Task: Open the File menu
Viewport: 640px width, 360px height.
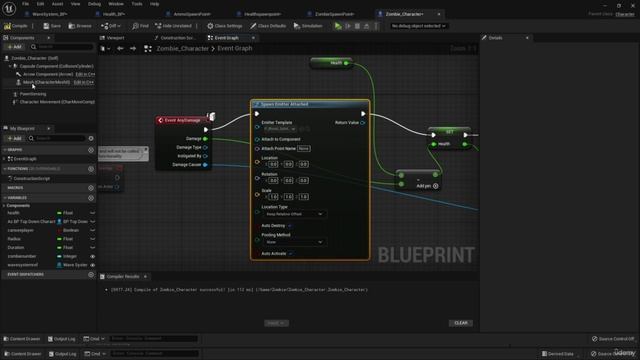Action: [x=25, y=4]
